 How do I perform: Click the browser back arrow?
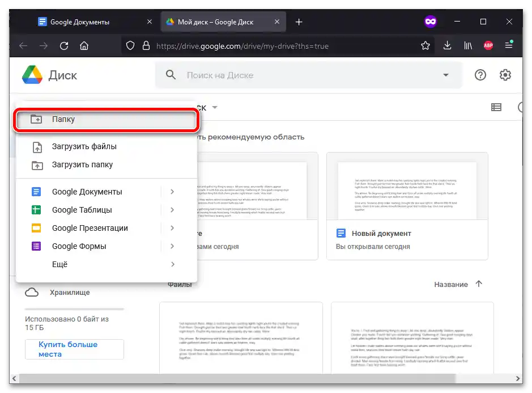pyautogui.click(x=23, y=45)
